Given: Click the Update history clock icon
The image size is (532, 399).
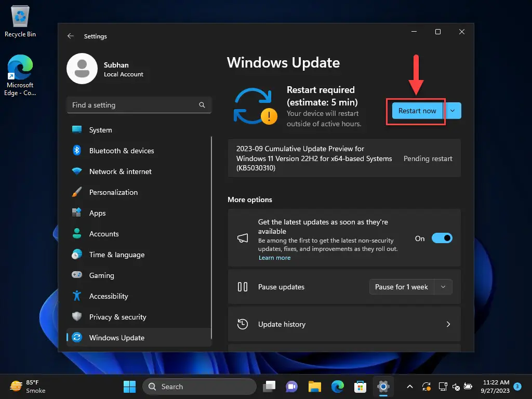Looking at the screenshot, I should [x=243, y=324].
